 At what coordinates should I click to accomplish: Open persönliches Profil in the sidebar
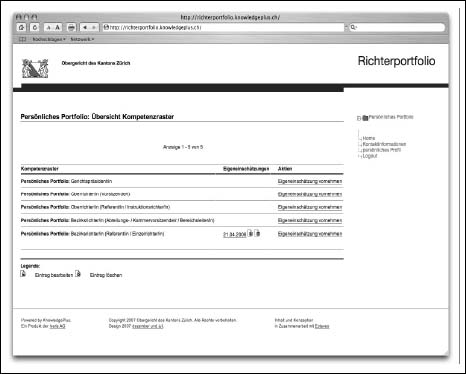pos(382,150)
